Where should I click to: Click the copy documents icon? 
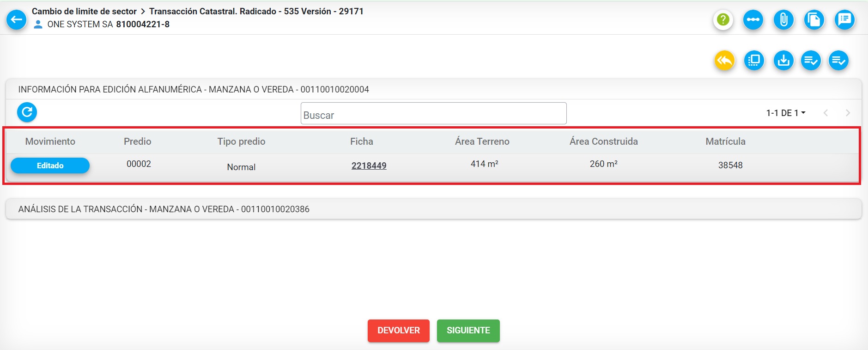coord(814,20)
